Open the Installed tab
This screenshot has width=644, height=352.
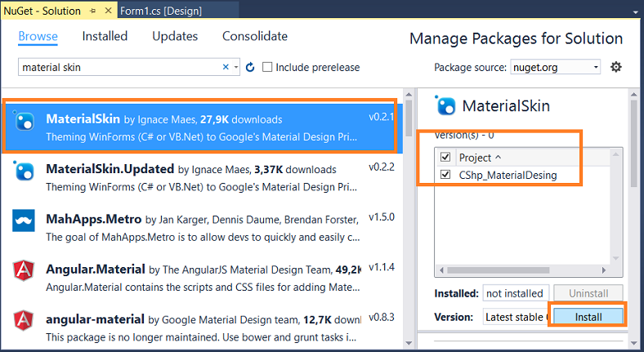[x=105, y=36]
